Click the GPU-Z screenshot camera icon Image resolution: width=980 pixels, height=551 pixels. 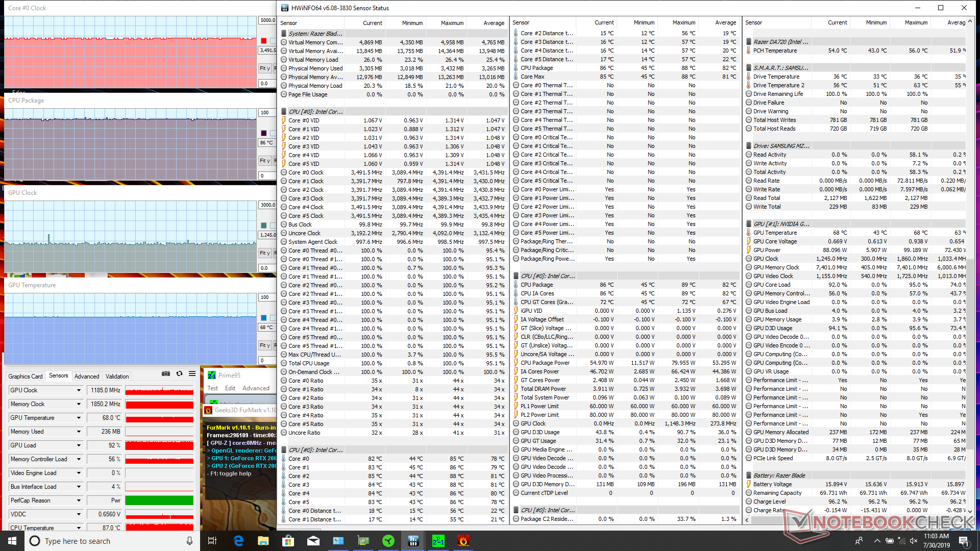click(x=166, y=374)
